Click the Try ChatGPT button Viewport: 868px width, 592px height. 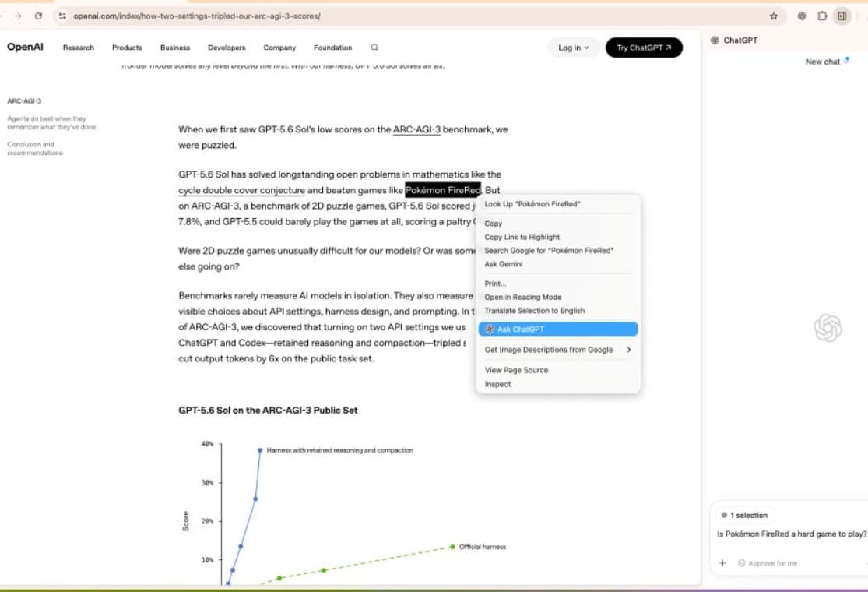[x=644, y=48]
